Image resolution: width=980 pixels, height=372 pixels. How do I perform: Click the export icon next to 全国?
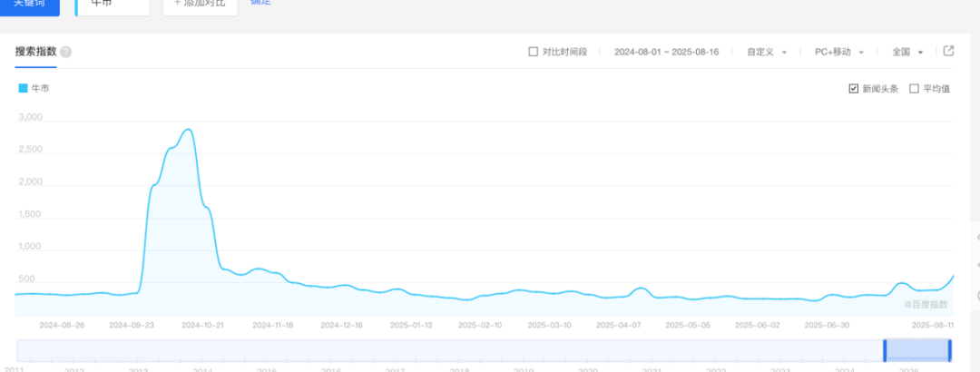948,52
